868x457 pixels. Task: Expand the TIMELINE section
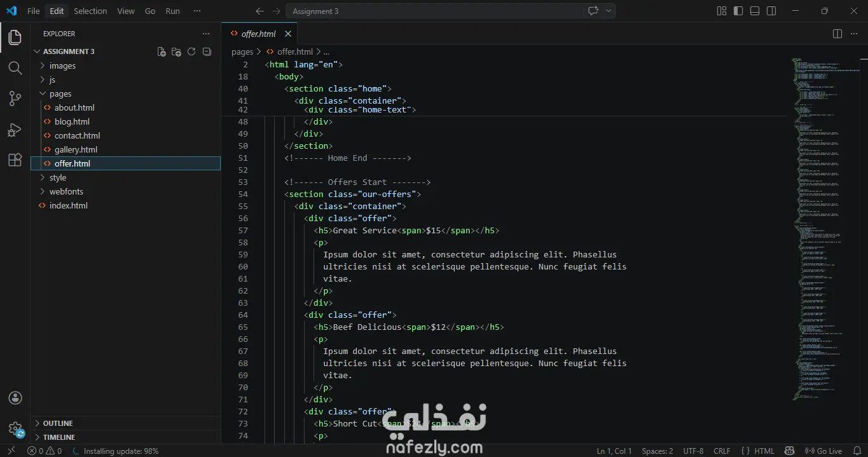126,437
